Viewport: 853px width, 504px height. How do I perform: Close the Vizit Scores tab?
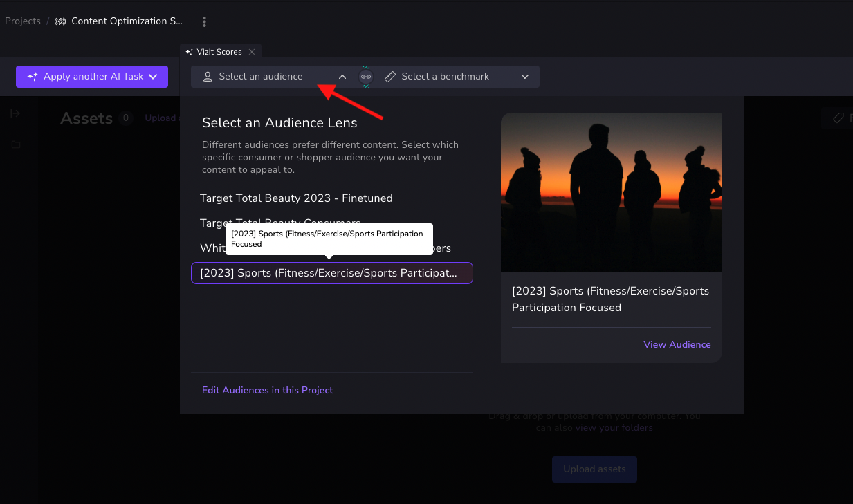(x=252, y=52)
